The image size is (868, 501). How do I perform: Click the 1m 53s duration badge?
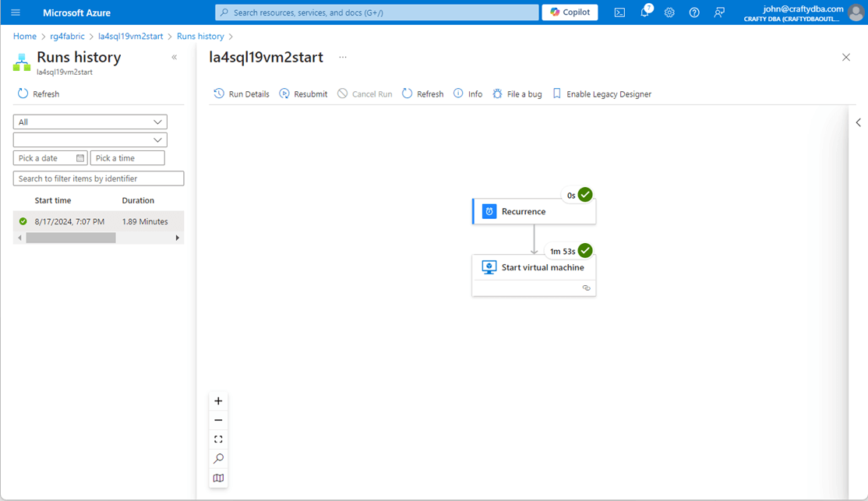click(x=563, y=252)
